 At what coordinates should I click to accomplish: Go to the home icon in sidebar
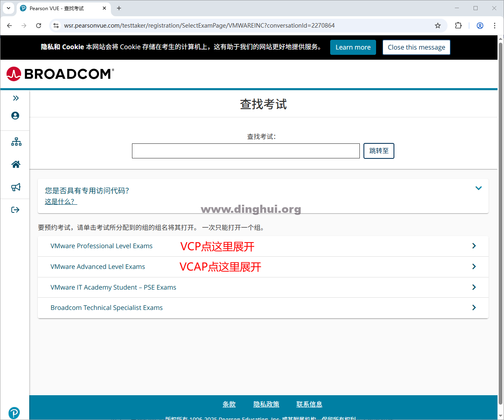pyautogui.click(x=16, y=164)
